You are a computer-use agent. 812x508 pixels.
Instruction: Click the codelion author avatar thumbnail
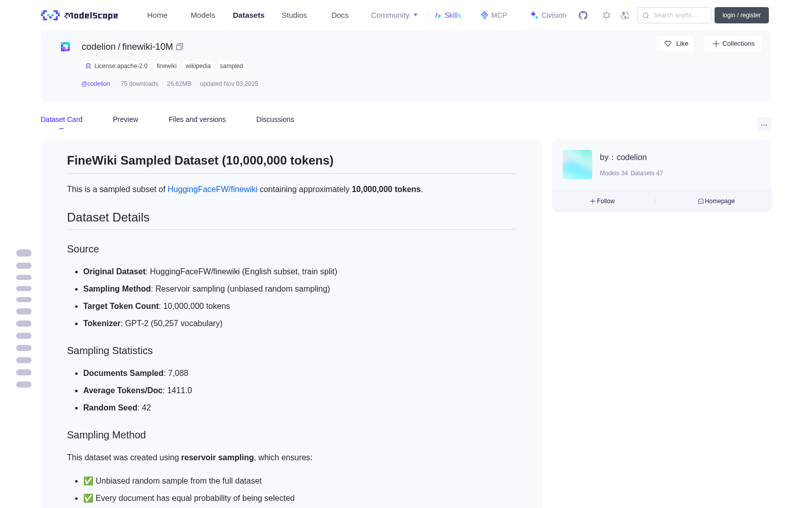pos(578,165)
